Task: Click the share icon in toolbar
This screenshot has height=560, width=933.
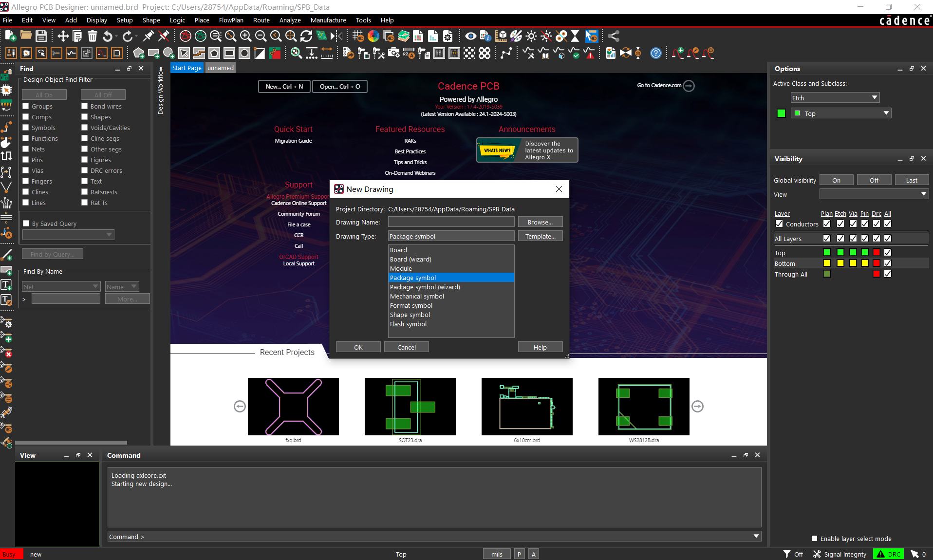Action: coord(614,36)
